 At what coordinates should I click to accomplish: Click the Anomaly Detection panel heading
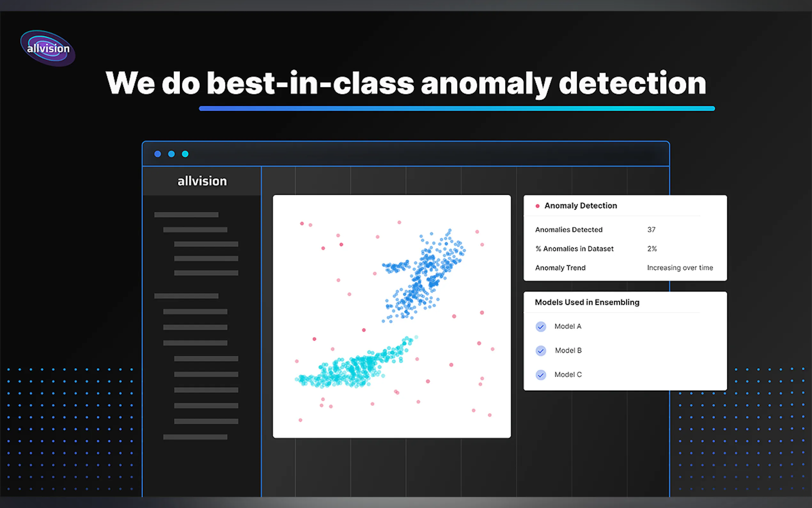click(580, 206)
